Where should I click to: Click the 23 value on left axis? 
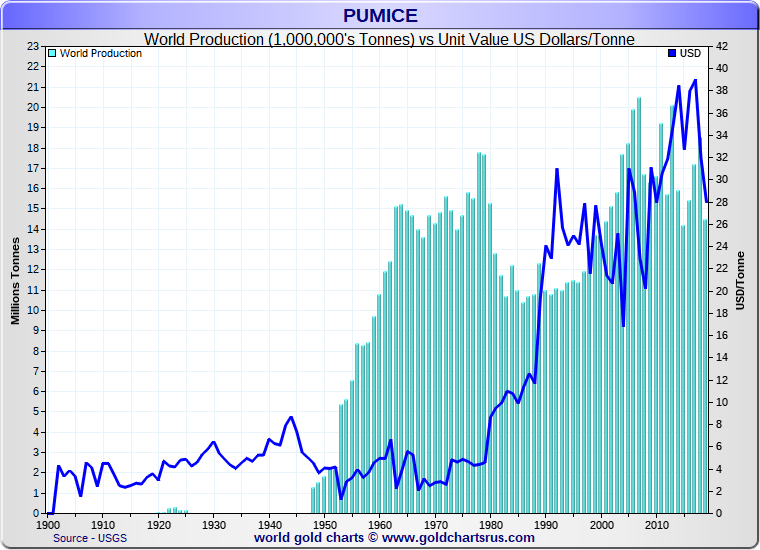pyautogui.click(x=32, y=47)
